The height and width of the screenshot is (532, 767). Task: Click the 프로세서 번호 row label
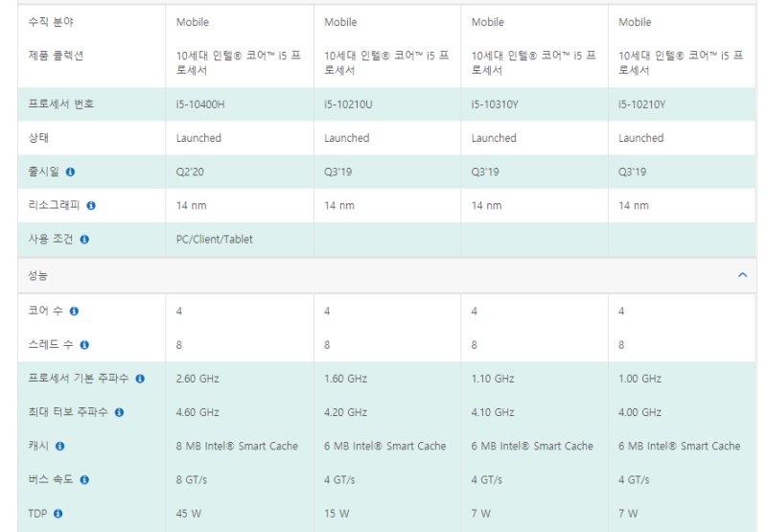(x=61, y=104)
